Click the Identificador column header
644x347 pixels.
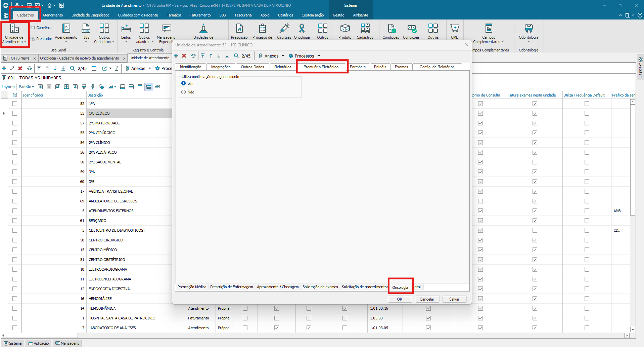click(54, 95)
